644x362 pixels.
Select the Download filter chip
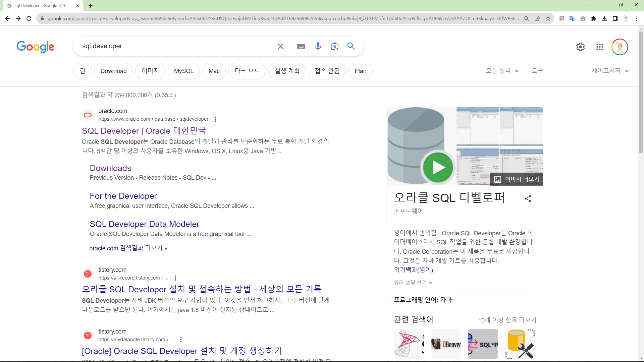coord(113,71)
